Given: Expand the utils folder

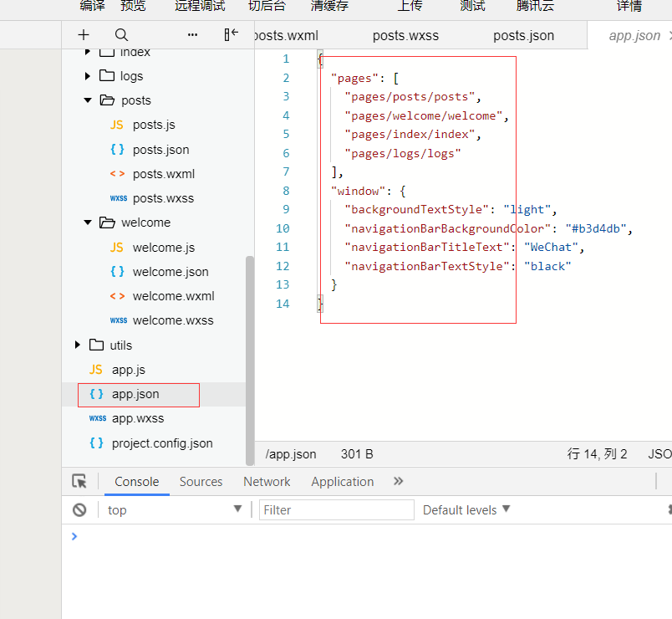Looking at the screenshot, I should tap(78, 345).
